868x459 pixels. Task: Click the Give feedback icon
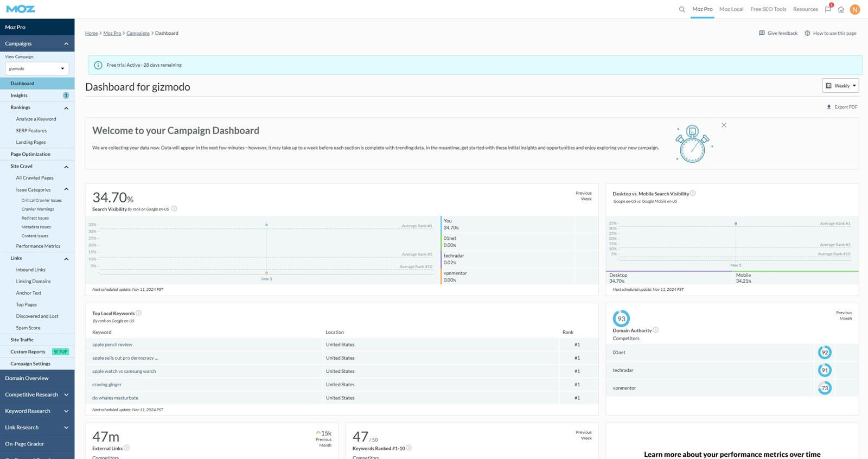pos(762,33)
